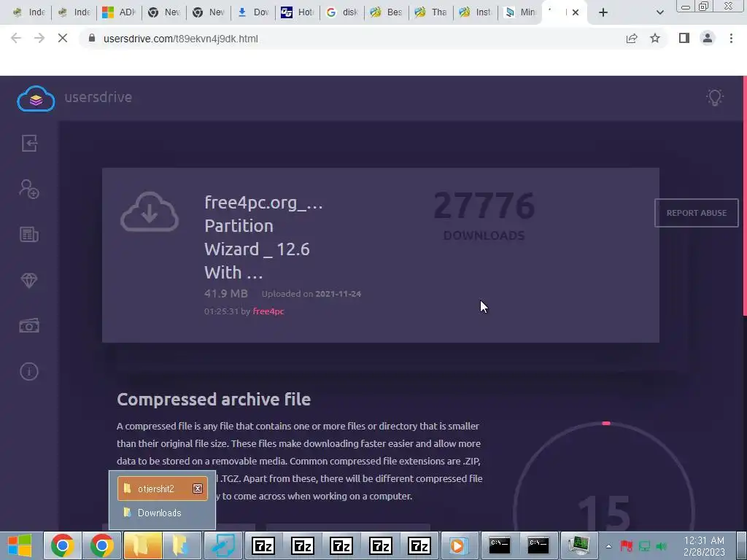Close the active loading tab
The width and height of the screenshot is (747, 560).
(576, 12)
